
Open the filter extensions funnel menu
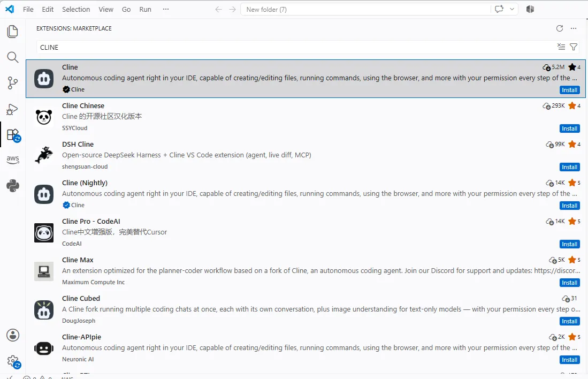click(574, 47)
